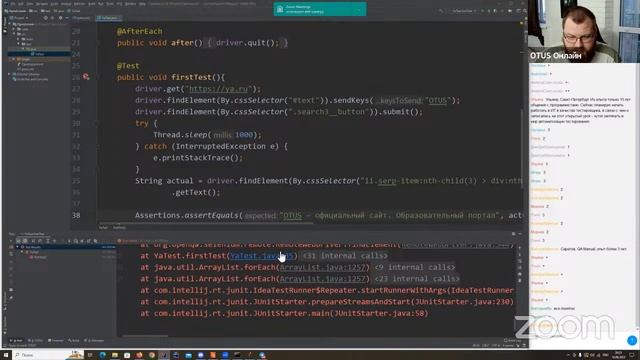This screenshot has width=640, height=360.
Task: Hide the Run tool window
Action: click(520, 234)
